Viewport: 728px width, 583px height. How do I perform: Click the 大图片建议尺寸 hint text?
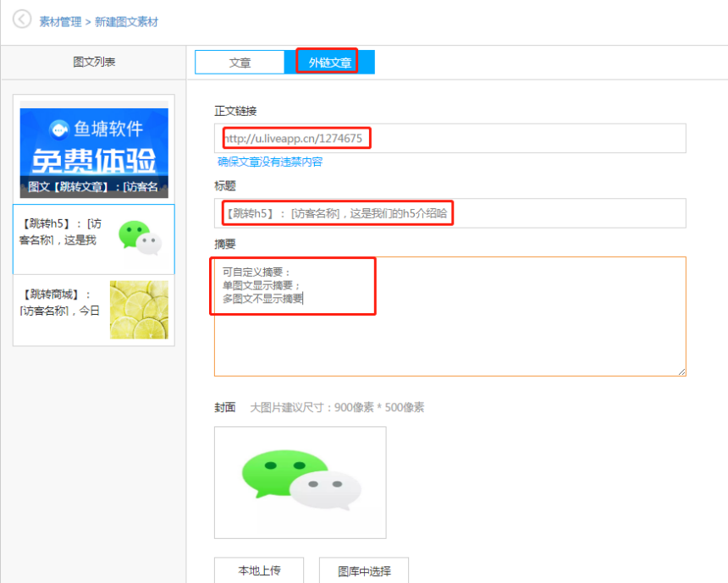pos(337,408)
